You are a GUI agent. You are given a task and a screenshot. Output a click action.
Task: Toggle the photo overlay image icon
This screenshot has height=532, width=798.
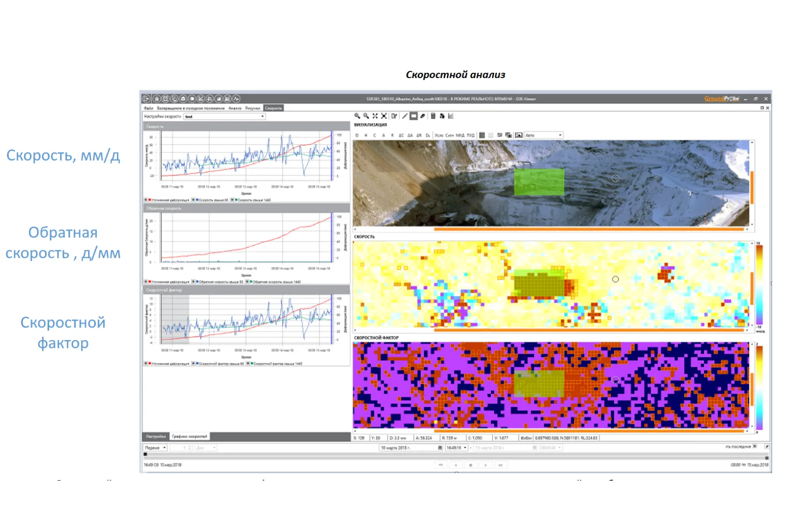click(x=518, y=135)
